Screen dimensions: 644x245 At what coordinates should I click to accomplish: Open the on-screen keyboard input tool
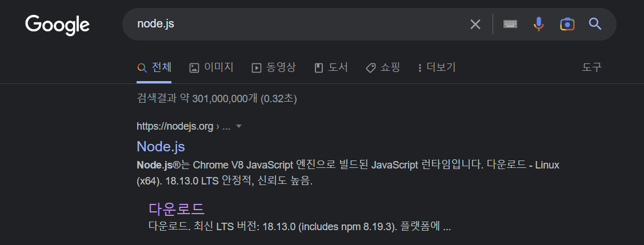510,24
